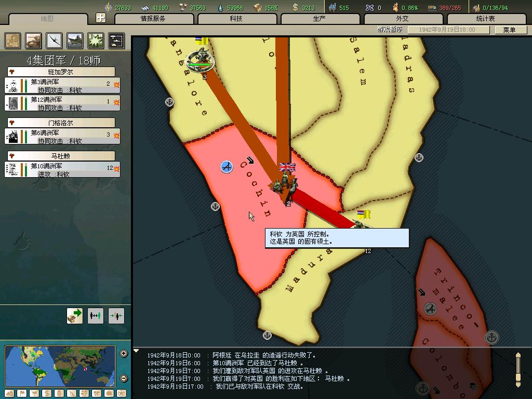Image resolution: width=532 pixels, height=399 pixels.
Task: Click the energy resource icon in top bar
Action: 108,7
